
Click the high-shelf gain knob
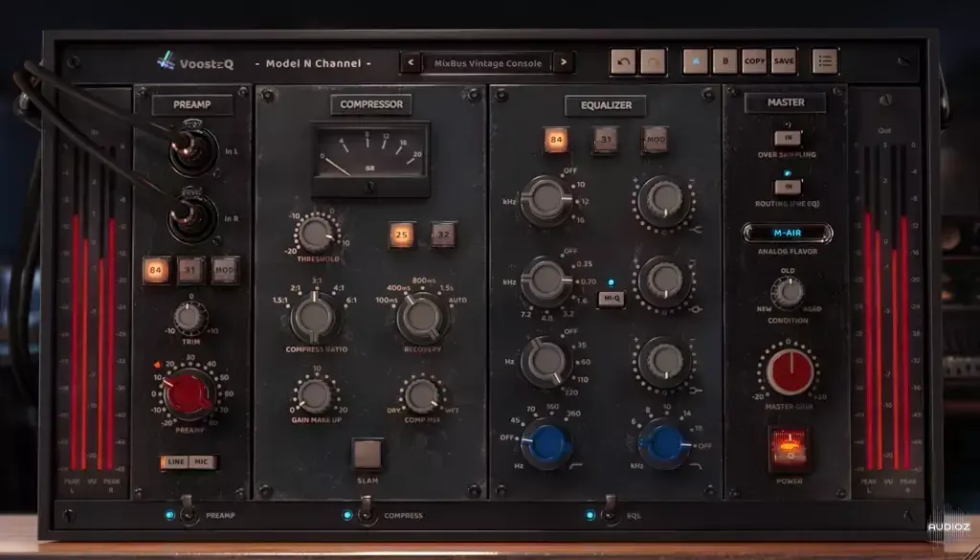[x=664, y=201]
